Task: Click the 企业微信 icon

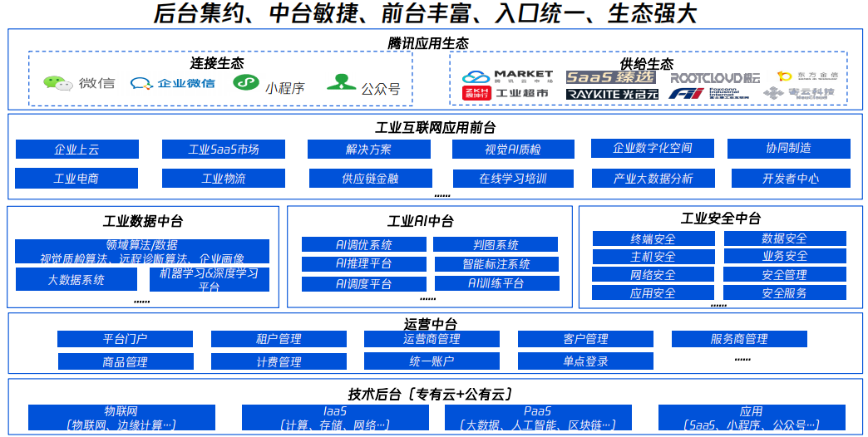Action: tap(141, 83)
